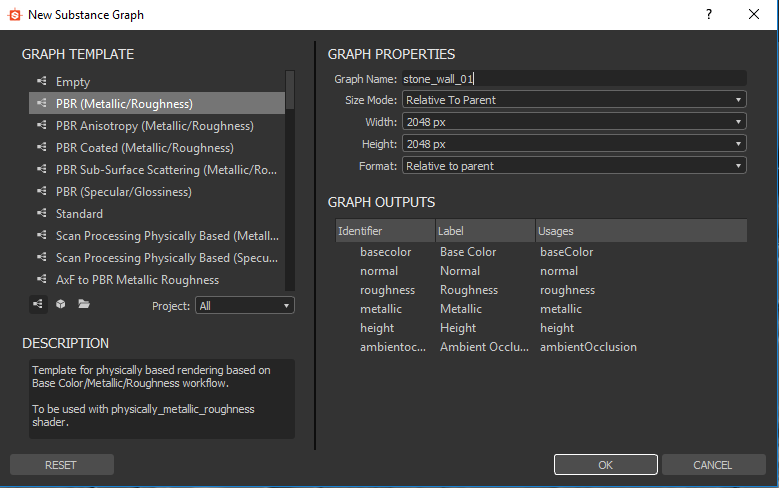779x488 pixels.
Task: Toggle the package cube filter icon
Action: point(61,304)
